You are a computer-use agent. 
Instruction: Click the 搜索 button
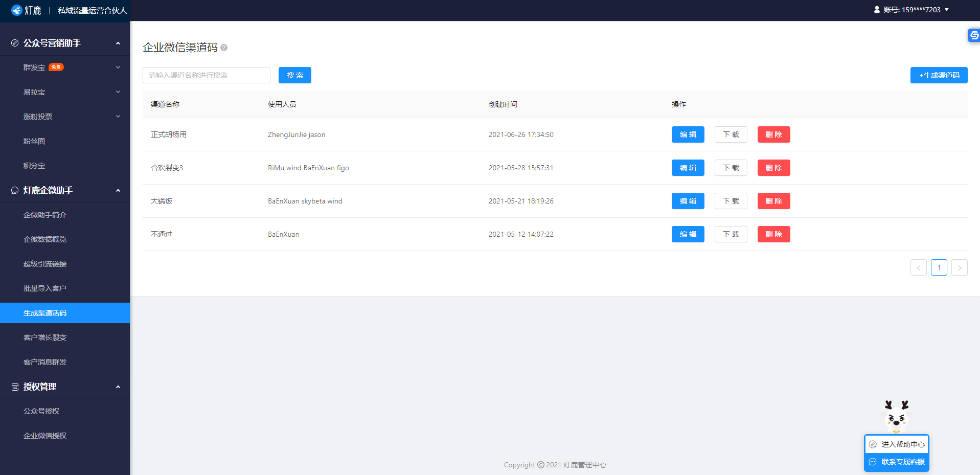coord(295,75)
